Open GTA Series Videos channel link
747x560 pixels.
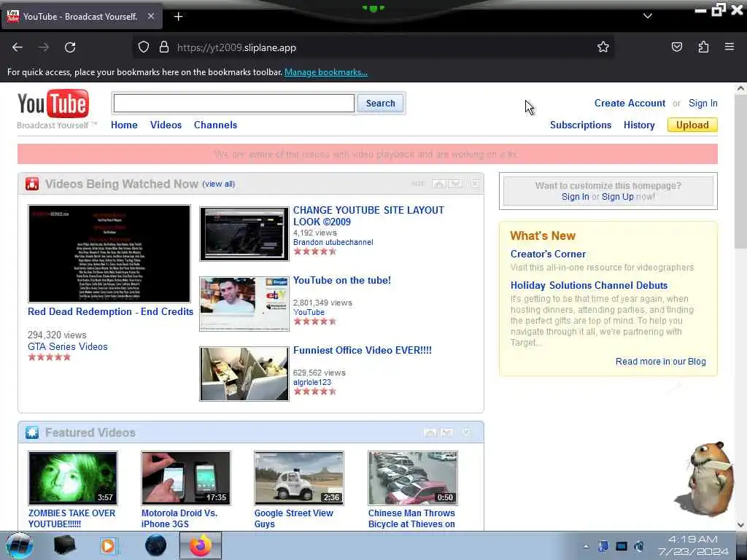click(x=68, y=346)
